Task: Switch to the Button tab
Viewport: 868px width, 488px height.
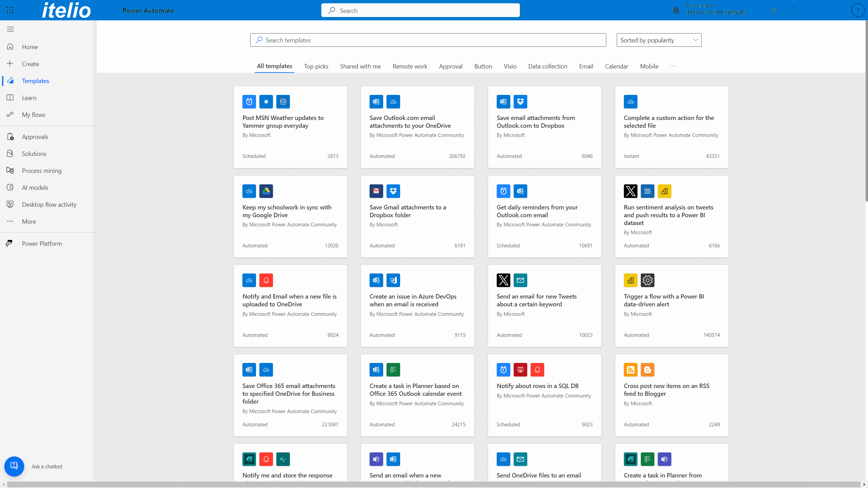Action: click(x=483, y=66)
